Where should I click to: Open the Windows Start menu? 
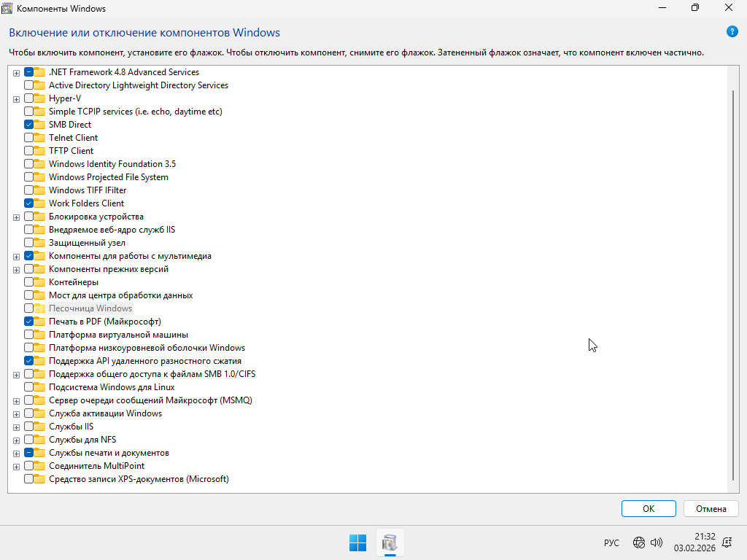(x=357, y=542)
